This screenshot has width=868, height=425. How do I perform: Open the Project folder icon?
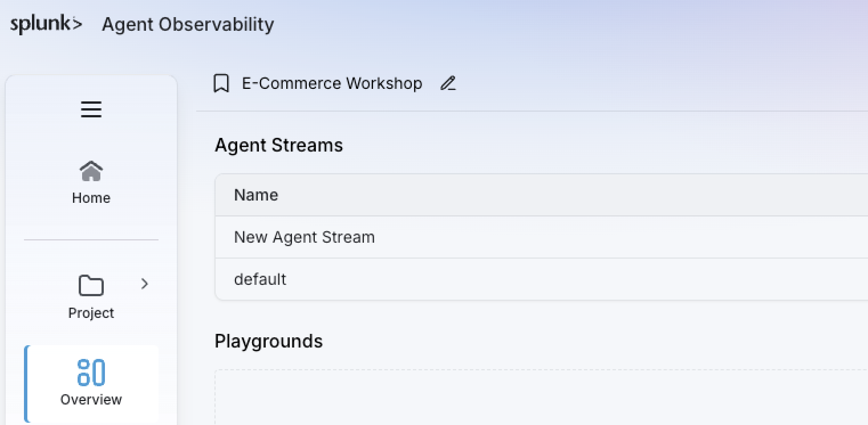91,285
